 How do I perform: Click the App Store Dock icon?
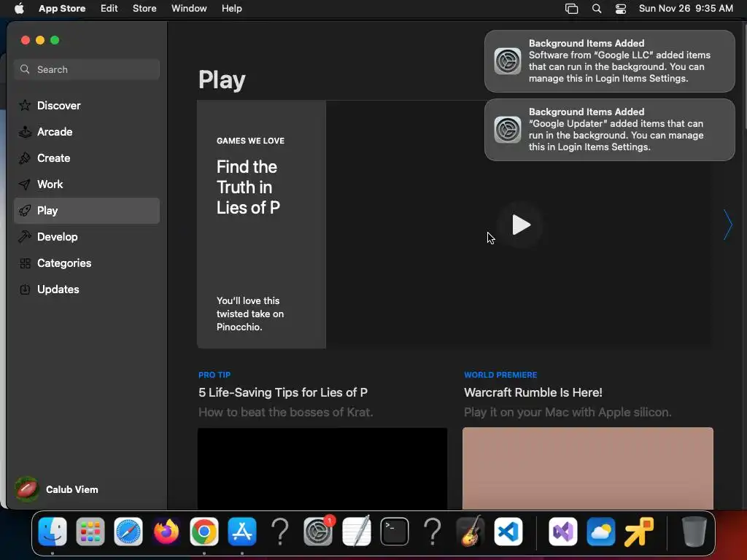[x=242, y=532]
